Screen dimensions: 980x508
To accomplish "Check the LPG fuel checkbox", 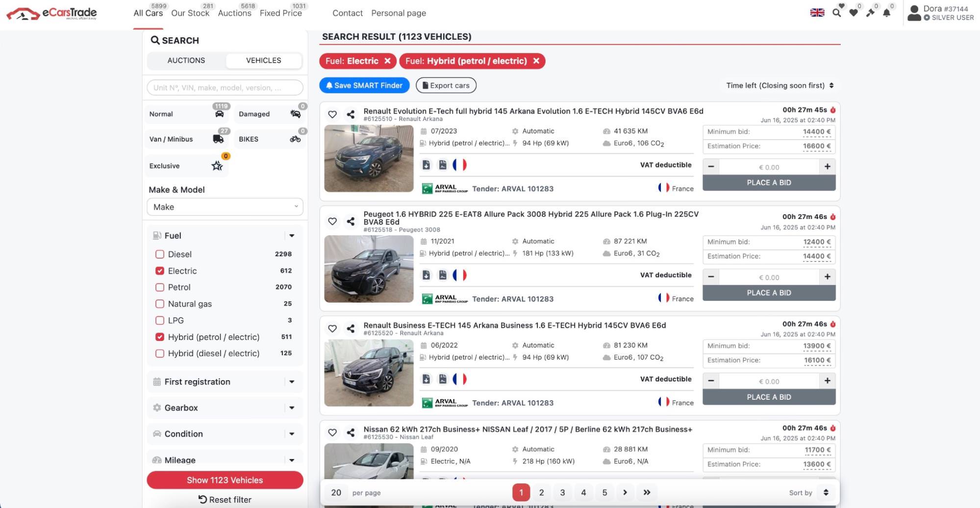I will [160, 320].
